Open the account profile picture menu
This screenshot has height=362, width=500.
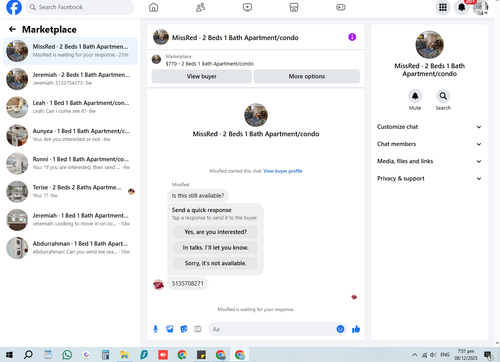coord(480,7)
